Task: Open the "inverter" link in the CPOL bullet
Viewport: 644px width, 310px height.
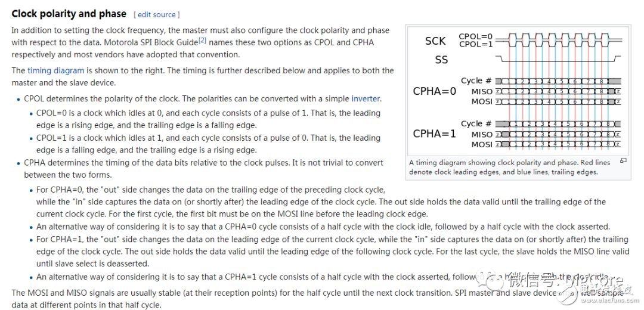Action: pos(365,98)
